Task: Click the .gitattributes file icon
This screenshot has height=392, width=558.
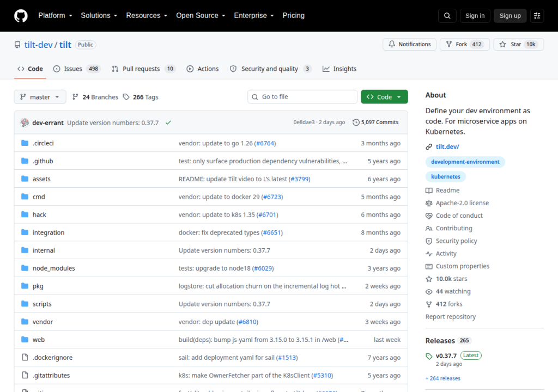Action: click(25, 375)
